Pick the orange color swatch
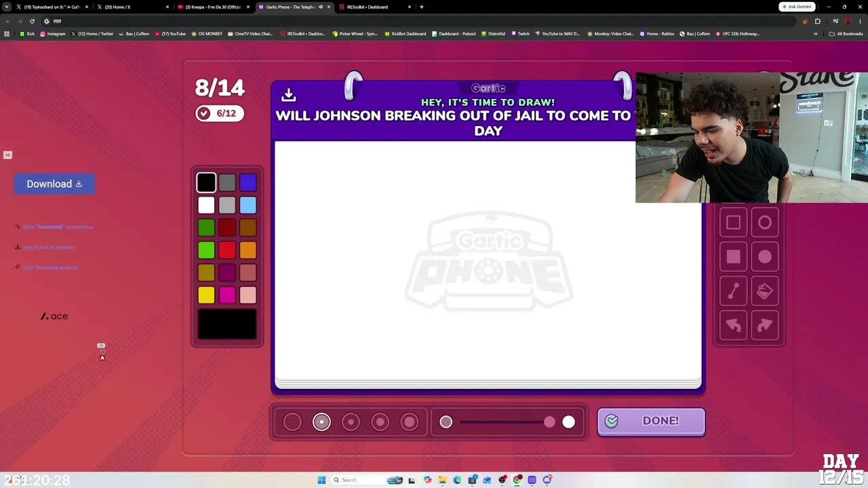This screenshot has height=488, width=868. (248, 250)
